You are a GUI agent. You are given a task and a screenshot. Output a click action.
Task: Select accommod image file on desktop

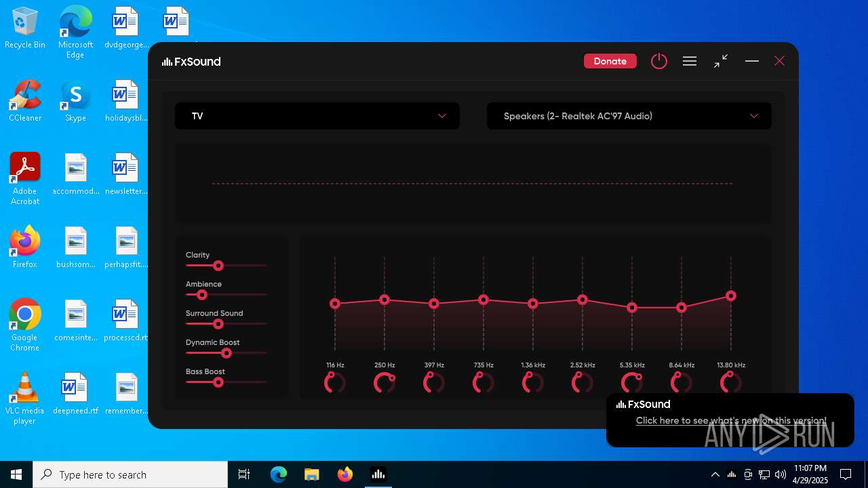click(75, 174)
